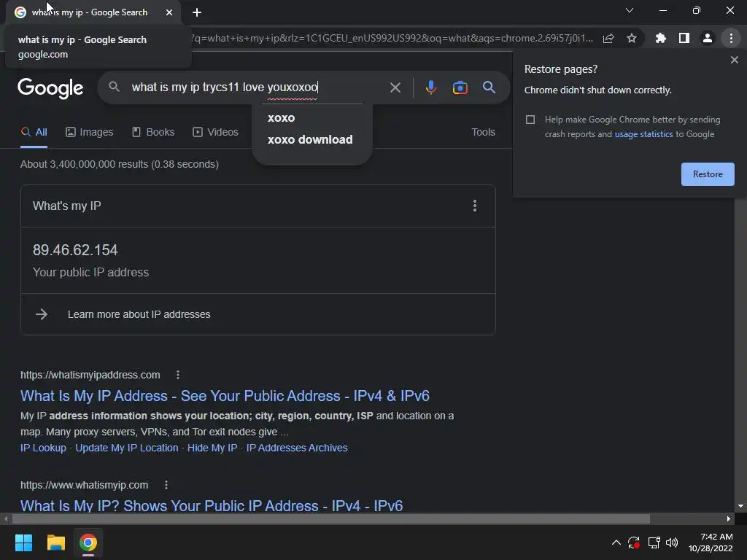This screenshot has width=747, height=560.
Task: Select the All search tab
Action: (x=34, y=133)
